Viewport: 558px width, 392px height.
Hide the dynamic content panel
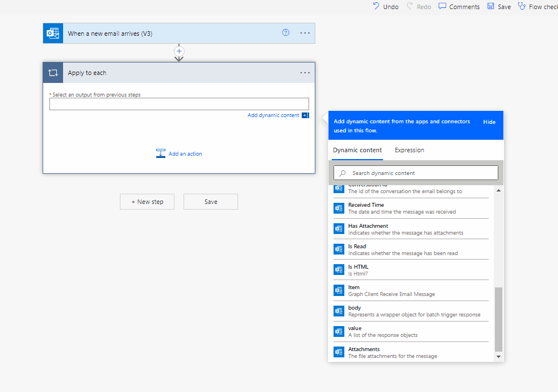coord(489,122)
